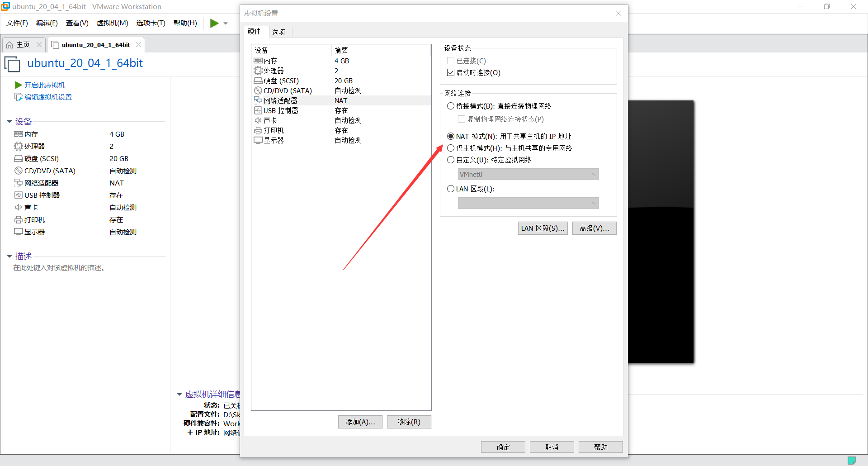Click the virtual machine description field
Viewport: 868px width, 466px height.
(x=59, y=267)
